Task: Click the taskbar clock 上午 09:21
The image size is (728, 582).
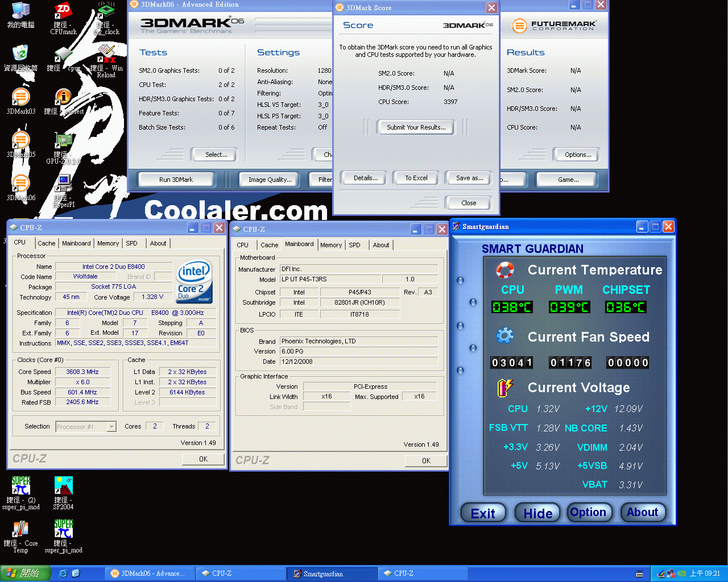Action: pyautogui.click(x=705, y=573)
